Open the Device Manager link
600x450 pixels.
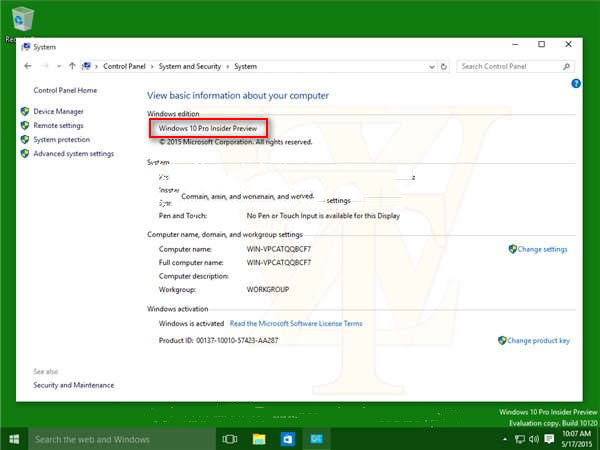point(58,111)
